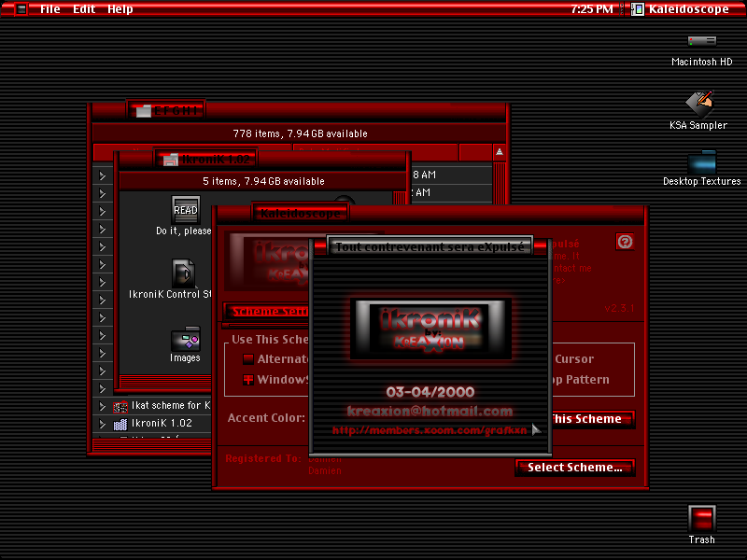This screenshot has width=747, height=560.
Task: Expand the Ikat scheme disclosure triangle
Action: [103, 406]
